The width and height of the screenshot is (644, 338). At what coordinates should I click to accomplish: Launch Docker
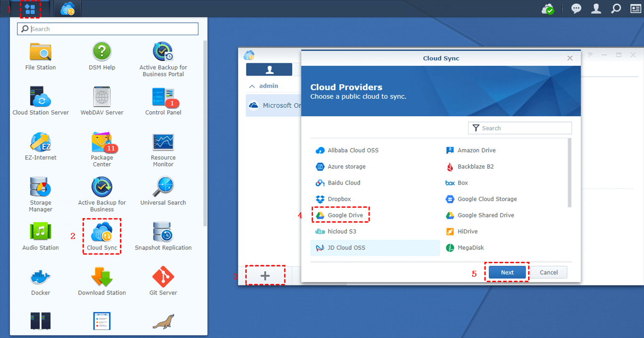[x=41, y=281]
